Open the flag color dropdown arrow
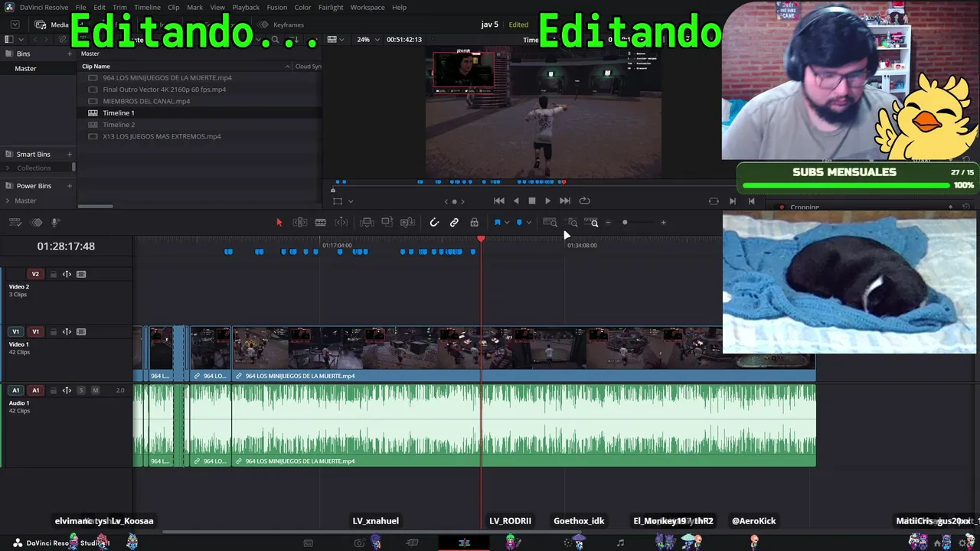980x551 pixels. [x=507, y=223]
